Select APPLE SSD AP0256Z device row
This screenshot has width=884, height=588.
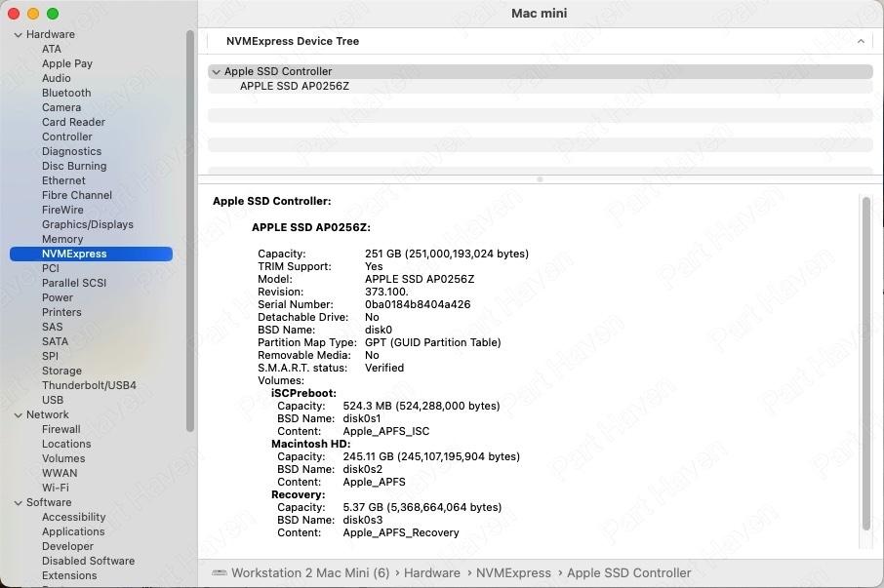[541, 87]
